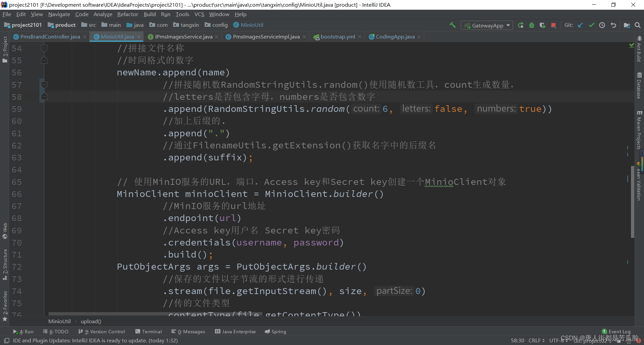Click the green Debug bug icon

(x=532, y=25)
